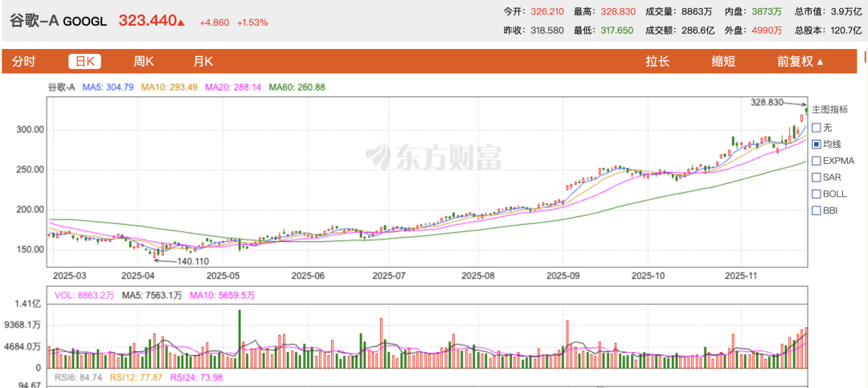Image resolution: width=868 pixels, height=388 pixels.
Task: Click the current price 323.440
Action: coord(147,22)
